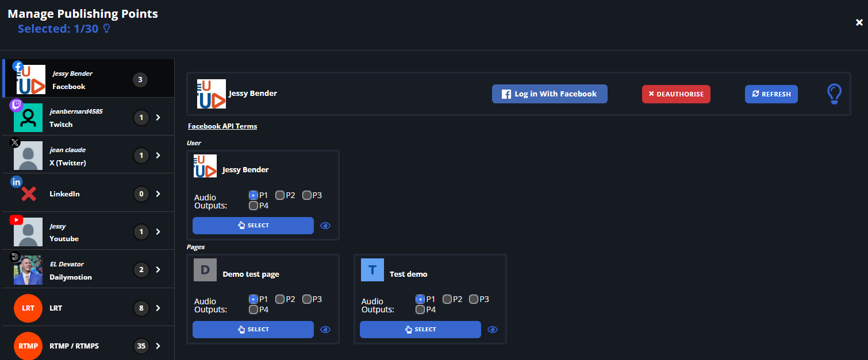Expand the RTMP / RTMPS chevron arrow
Image resolution: width=868 pixels, height=360 pixels.
tap(158, 346)
